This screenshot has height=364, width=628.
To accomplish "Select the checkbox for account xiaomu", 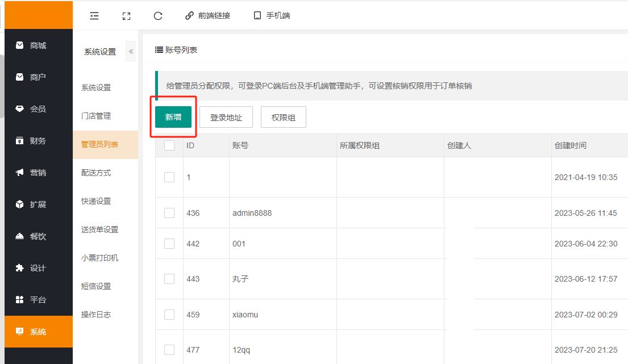I will click(169, 315).
